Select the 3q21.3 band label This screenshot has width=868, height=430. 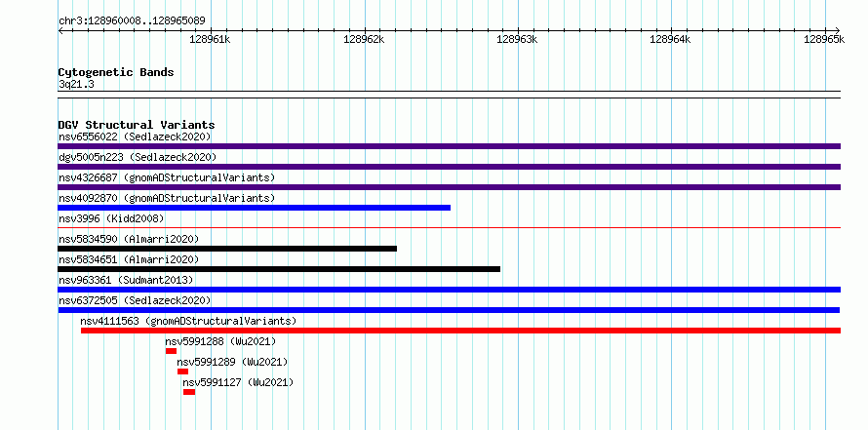(76, 85)
